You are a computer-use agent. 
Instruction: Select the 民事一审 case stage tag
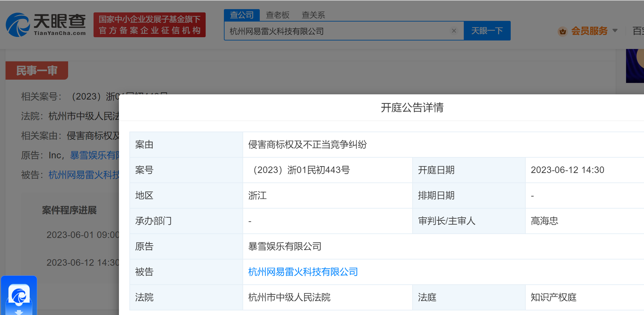[x=37, y=71]
